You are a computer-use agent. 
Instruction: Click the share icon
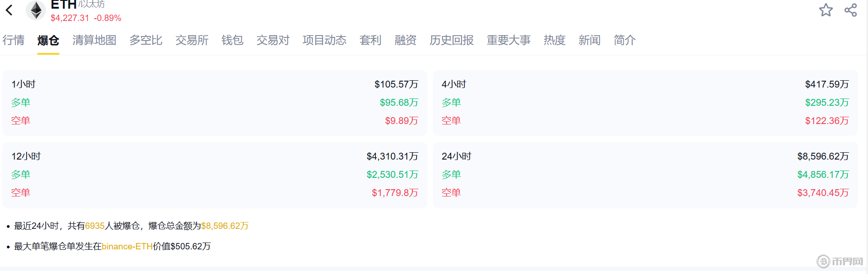coord(851,10)
